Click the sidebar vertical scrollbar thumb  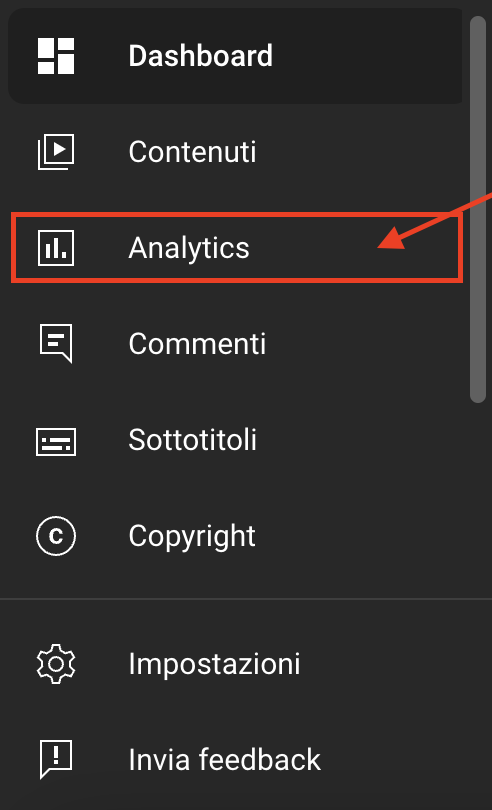(478, 209)
